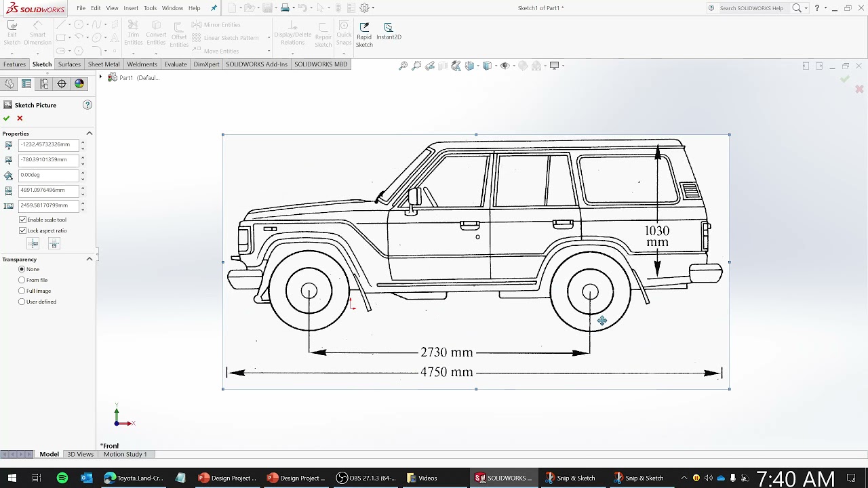Open the Help question mark dropdown arrow
The image size is (868, 488).
[825, 8]
